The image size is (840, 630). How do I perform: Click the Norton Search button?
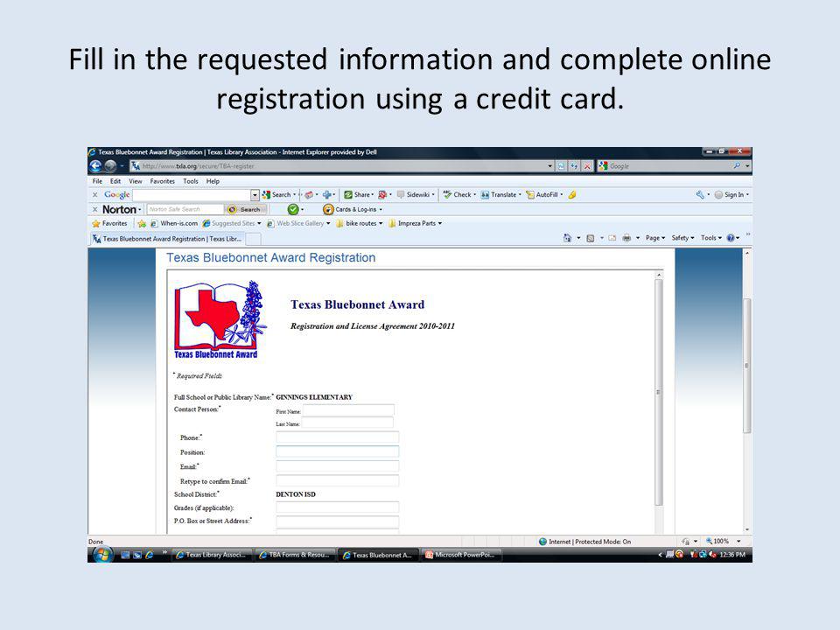245,209
